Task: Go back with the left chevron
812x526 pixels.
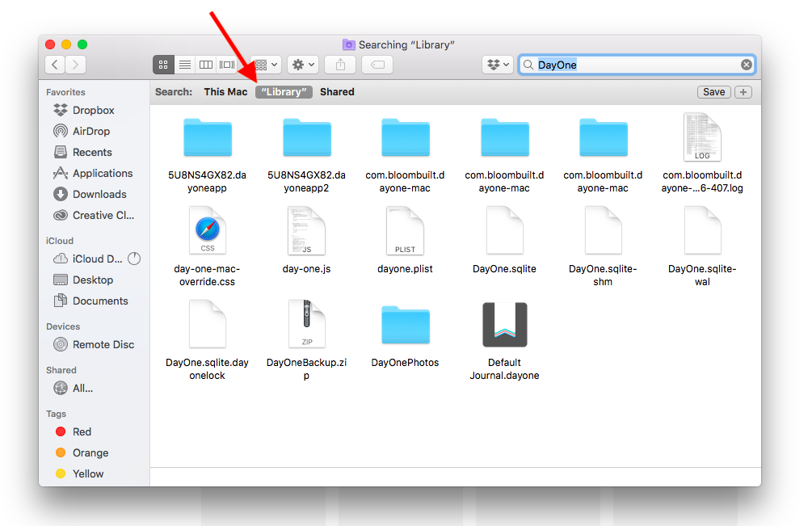Action: click(x=55, y=65)
